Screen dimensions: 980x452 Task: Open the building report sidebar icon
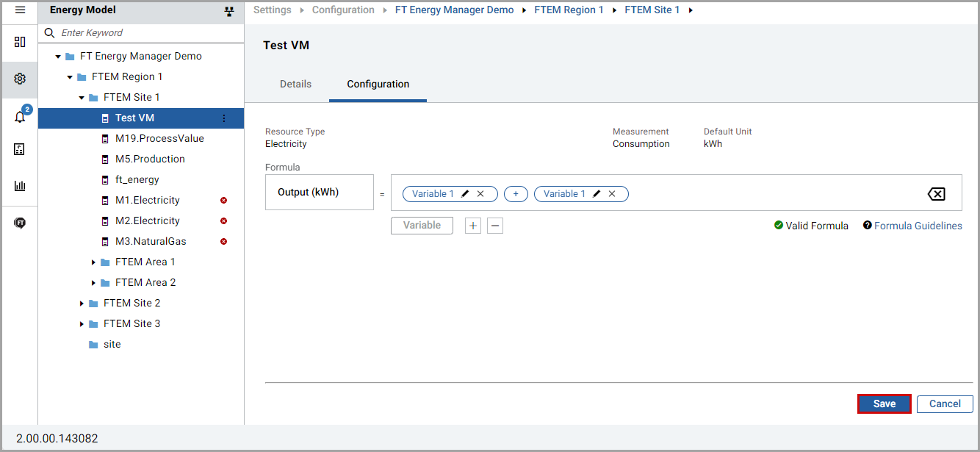[x=20, y=149]
